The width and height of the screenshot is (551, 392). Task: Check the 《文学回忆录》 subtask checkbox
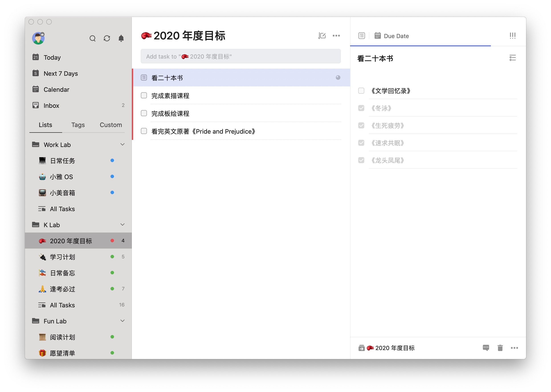point(361,91)
